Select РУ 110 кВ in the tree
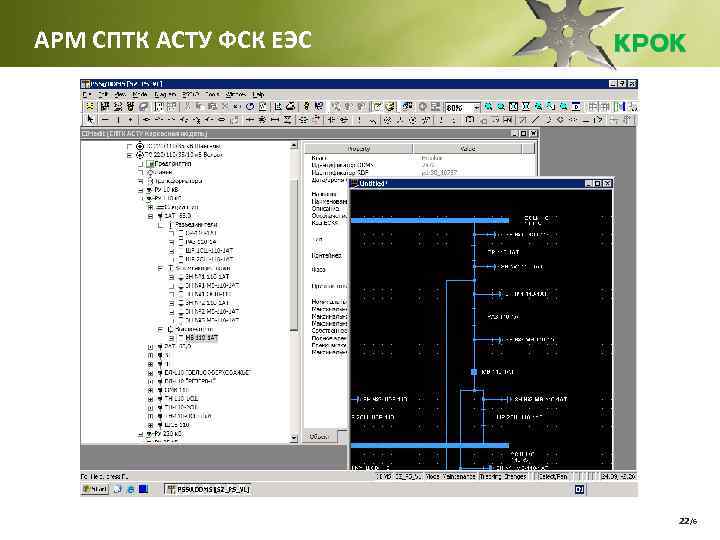This screenshot has width=720, height=540. click(x=168, y=198)
